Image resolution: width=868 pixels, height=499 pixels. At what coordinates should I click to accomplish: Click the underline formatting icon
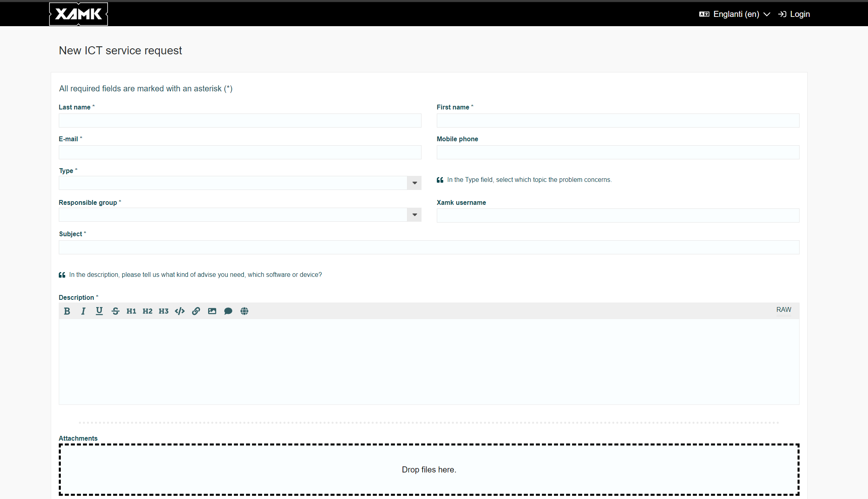point(99,311)
